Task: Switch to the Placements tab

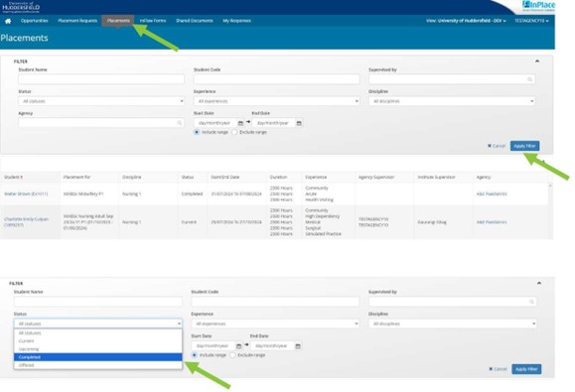Action: [x=118, y=21]
